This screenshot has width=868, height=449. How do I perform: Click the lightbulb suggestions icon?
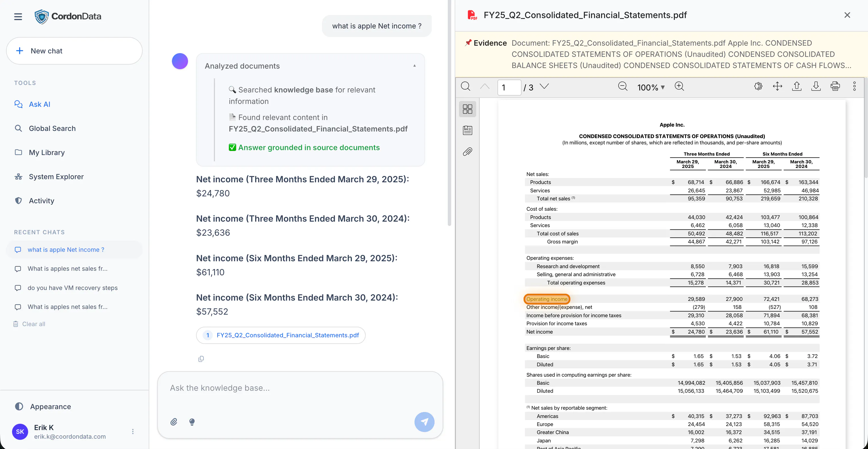pyautogui.click(x=192, y=422)
